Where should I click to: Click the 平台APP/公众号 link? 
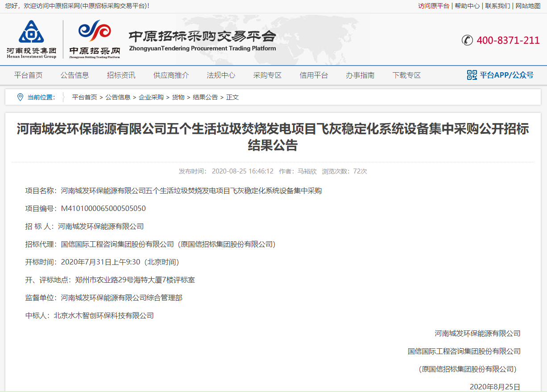pyautogui.click(x=506, y=75)
